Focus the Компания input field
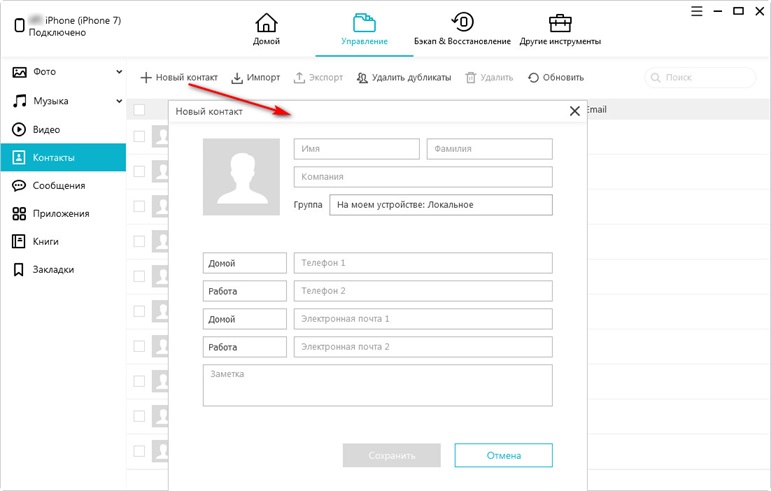Viewport: 771px width, 491px height. (423, 177)
